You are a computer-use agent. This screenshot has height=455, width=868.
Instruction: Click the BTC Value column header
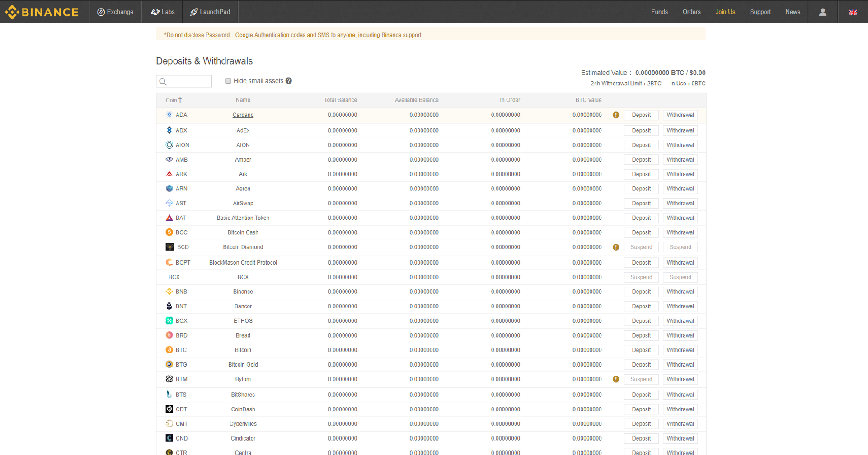(588, 100)
